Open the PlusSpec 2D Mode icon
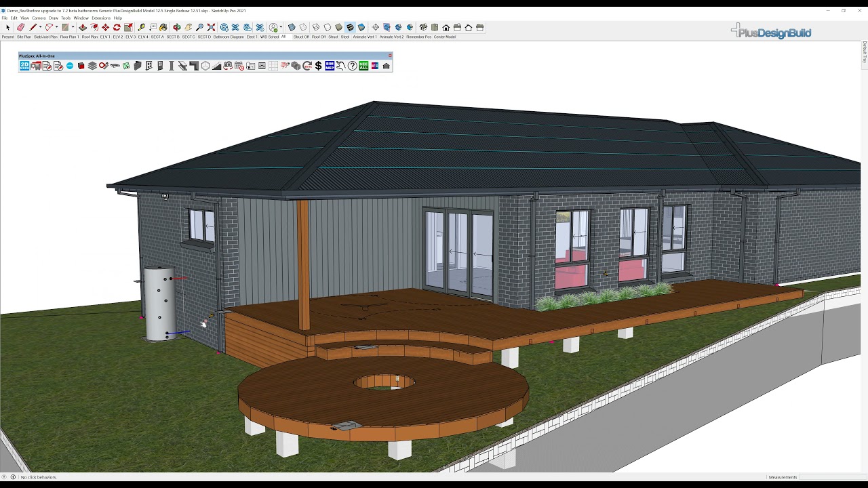The width and height of the screenshot is (868, 488). [24, 66]
